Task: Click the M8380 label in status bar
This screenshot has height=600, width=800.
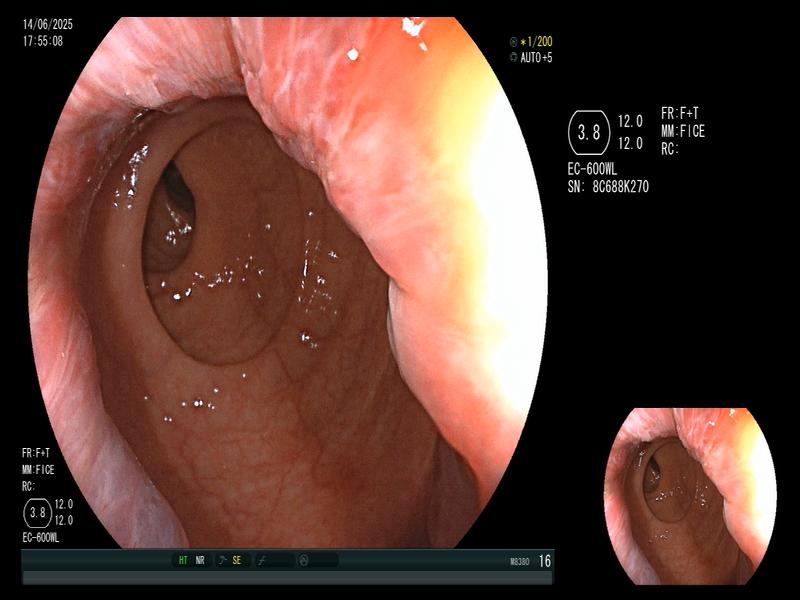Action: tap(519, 562)
